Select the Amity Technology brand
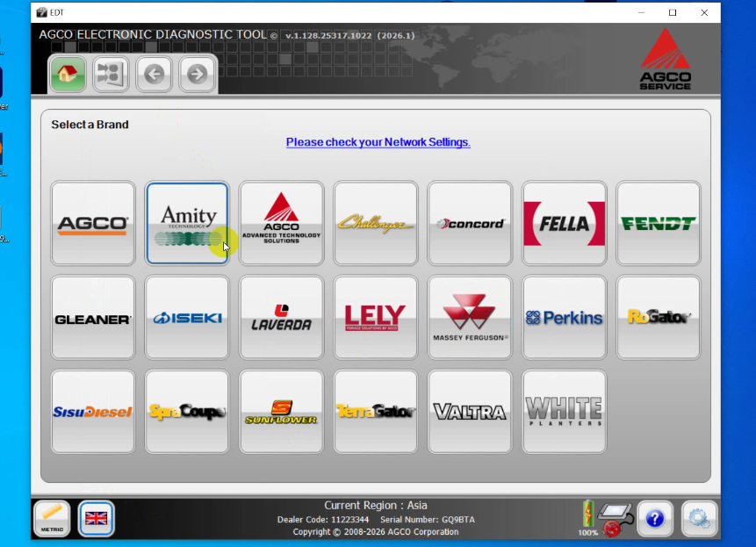Image resolution: width=756 pixels, height=547 pixels. (187, 222)
